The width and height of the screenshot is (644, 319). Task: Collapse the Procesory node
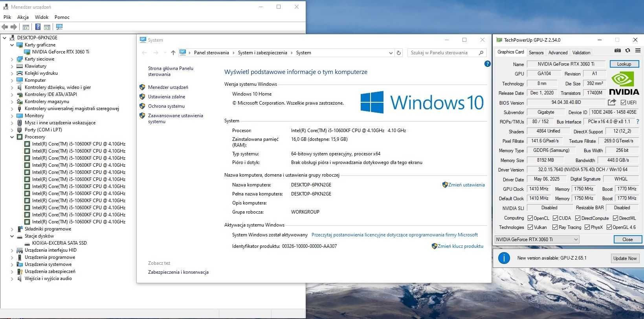coord(12,137)
